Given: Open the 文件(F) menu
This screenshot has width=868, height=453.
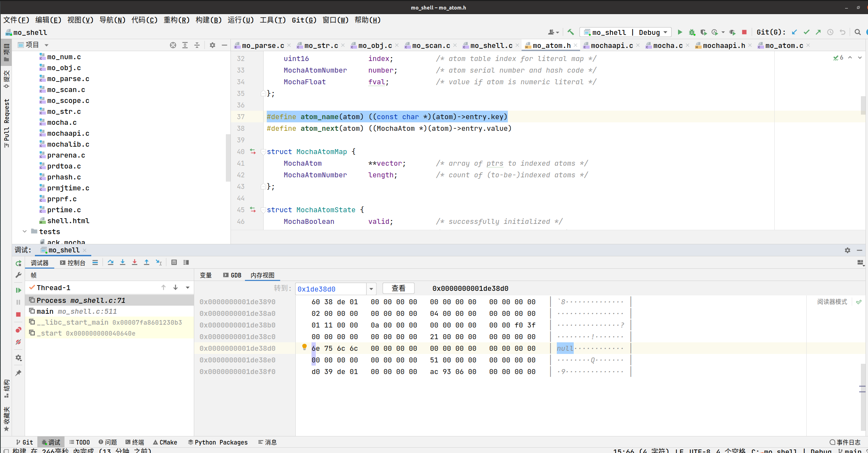Looking at the screenshot, I should pyautogui.click(x=16, y=20).
